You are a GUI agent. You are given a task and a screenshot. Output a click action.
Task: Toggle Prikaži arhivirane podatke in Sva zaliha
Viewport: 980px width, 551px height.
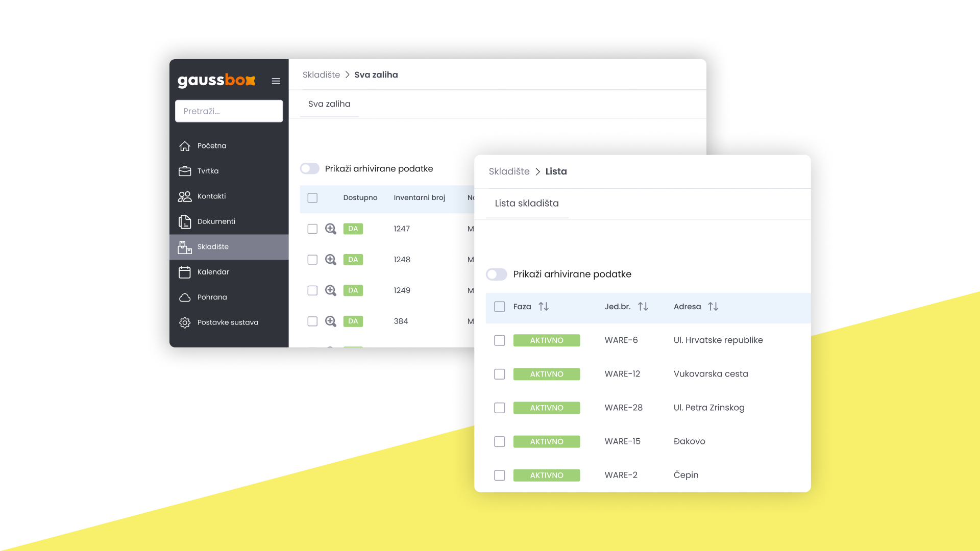click(310, 169)
